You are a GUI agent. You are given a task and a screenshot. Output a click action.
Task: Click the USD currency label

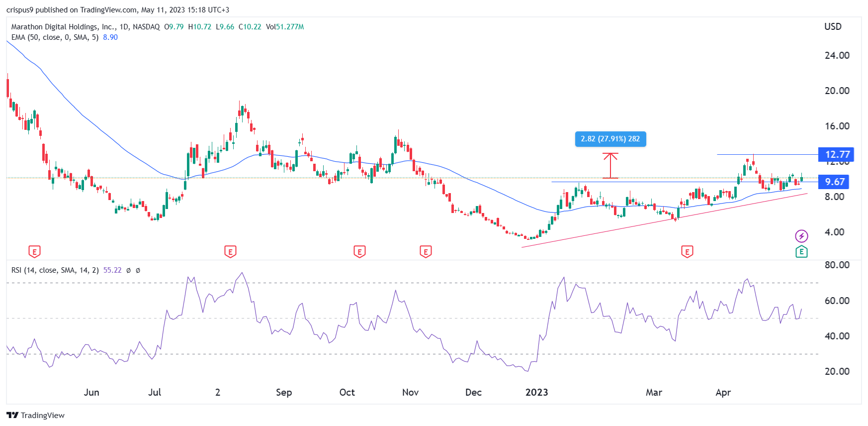click(x=833, y=26)
